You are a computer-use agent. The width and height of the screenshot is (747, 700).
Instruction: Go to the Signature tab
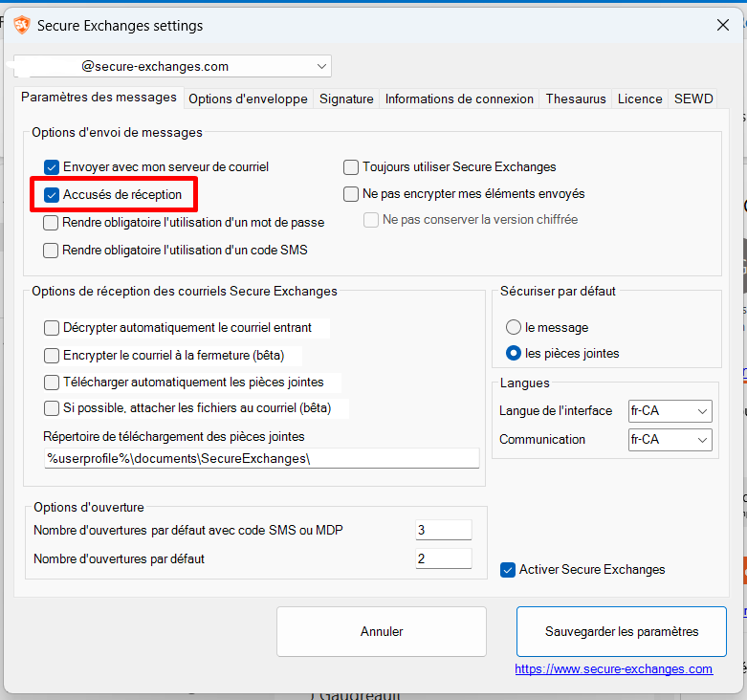(x=346, y=98)
